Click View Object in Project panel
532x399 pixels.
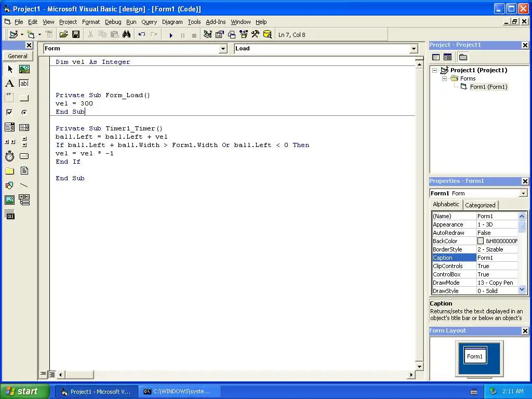[447, 57]
